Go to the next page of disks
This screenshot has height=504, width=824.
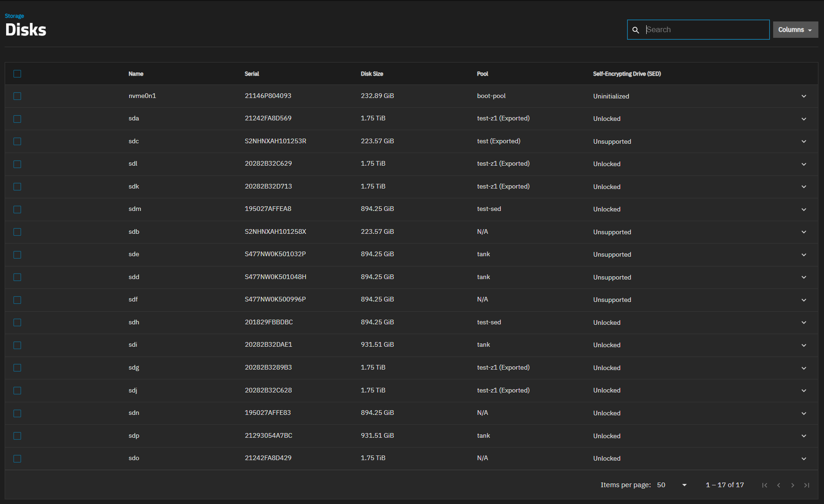coord(792,485)
